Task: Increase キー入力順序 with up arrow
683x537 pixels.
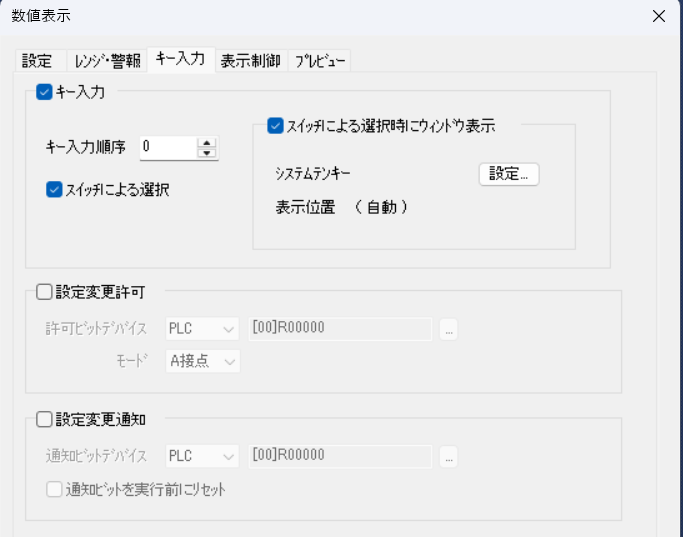Action: [x=207, y=142]
